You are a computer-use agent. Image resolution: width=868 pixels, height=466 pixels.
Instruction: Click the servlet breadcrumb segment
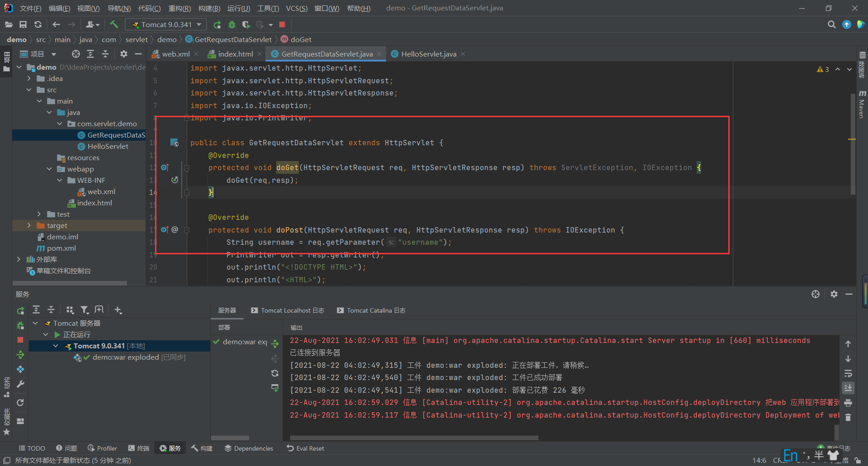point(137,39)
